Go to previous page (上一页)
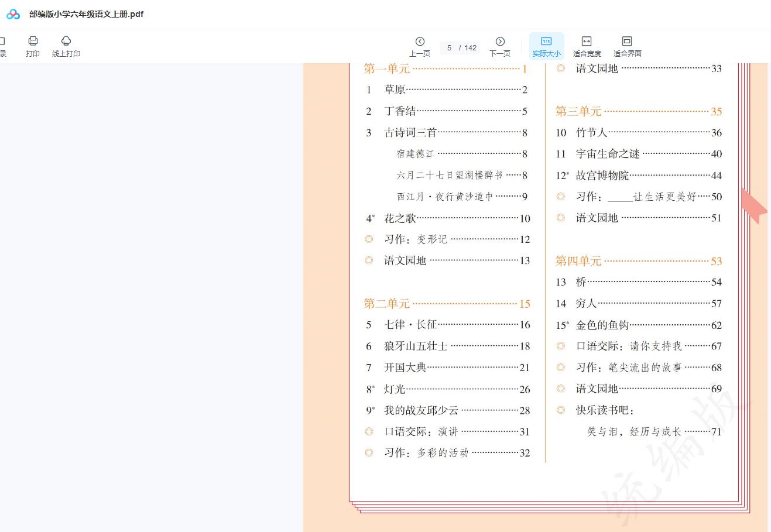 (x=420, y=46)
